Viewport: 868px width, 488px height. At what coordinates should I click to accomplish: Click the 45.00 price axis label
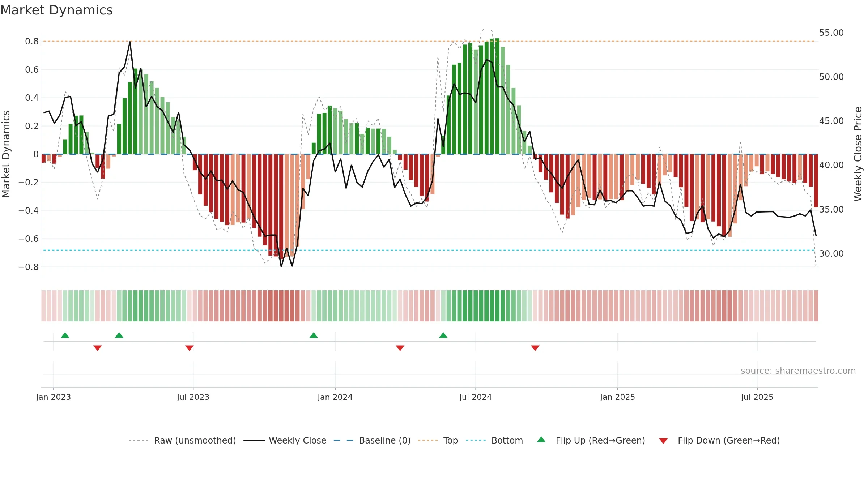pyautogui.click(x=831, y=121)
